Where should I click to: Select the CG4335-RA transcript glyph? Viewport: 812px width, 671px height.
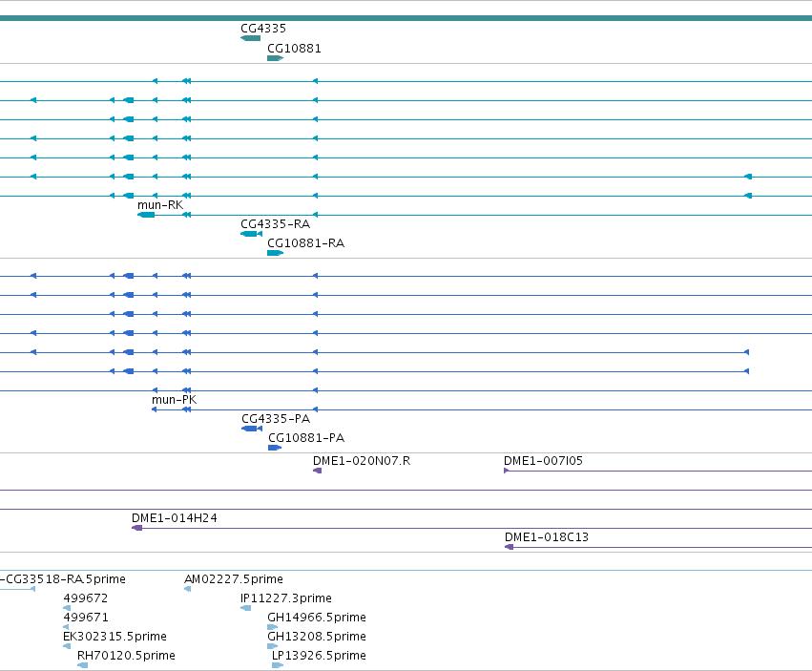click(251, 234)
